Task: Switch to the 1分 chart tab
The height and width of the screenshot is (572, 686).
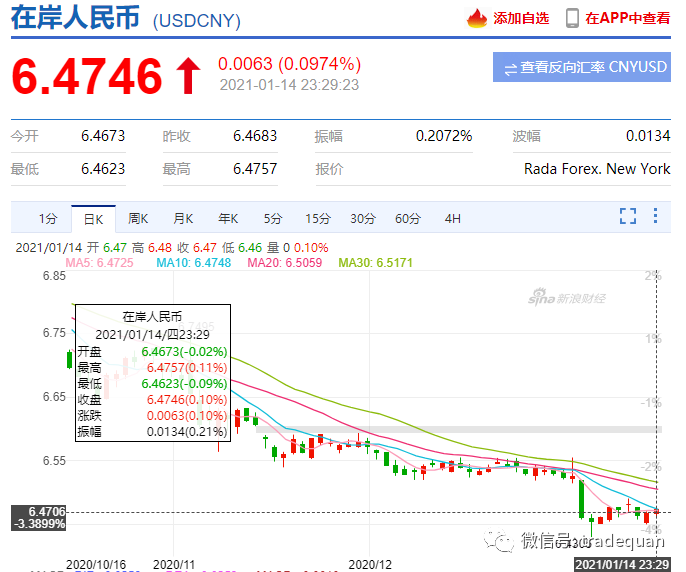Action: (x=48, y=218)
